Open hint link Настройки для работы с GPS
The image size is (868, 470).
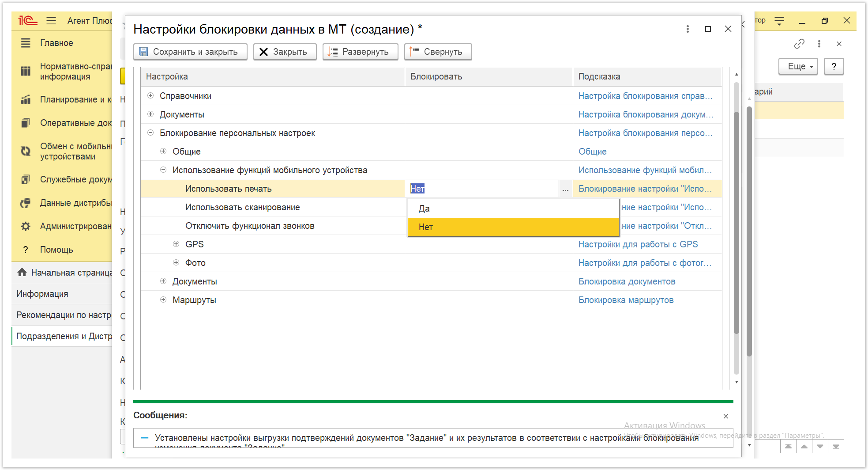[x=638, y=244]
